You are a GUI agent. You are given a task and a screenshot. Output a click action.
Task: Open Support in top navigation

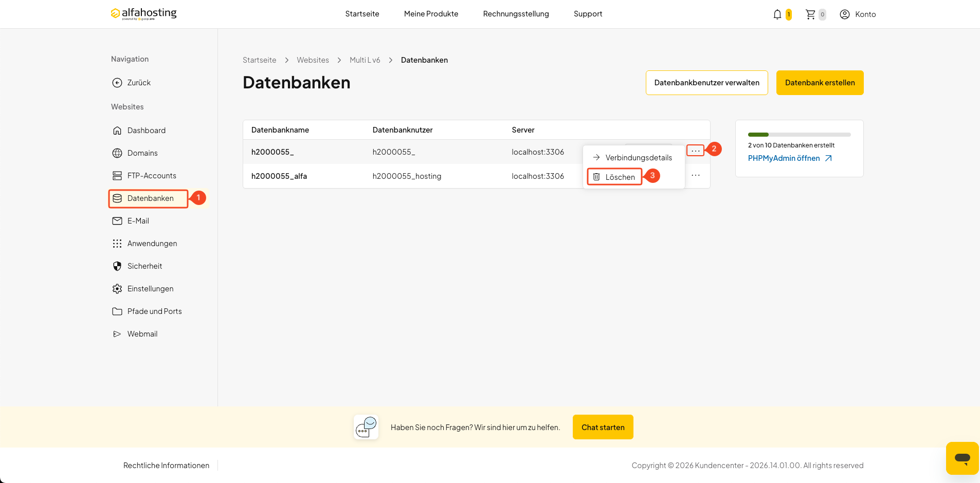tap(588, 14)
